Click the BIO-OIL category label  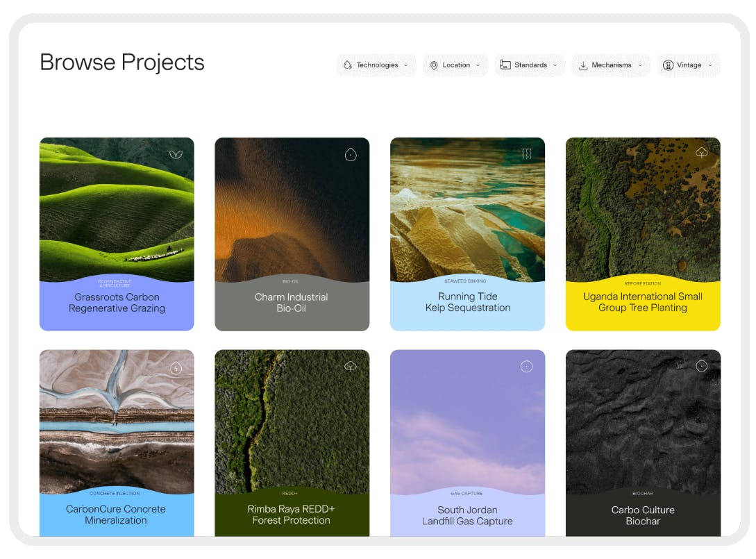click(291, 281)
